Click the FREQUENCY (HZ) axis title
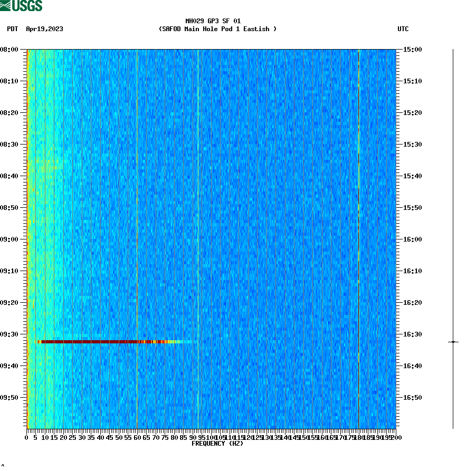 point(217,444)
